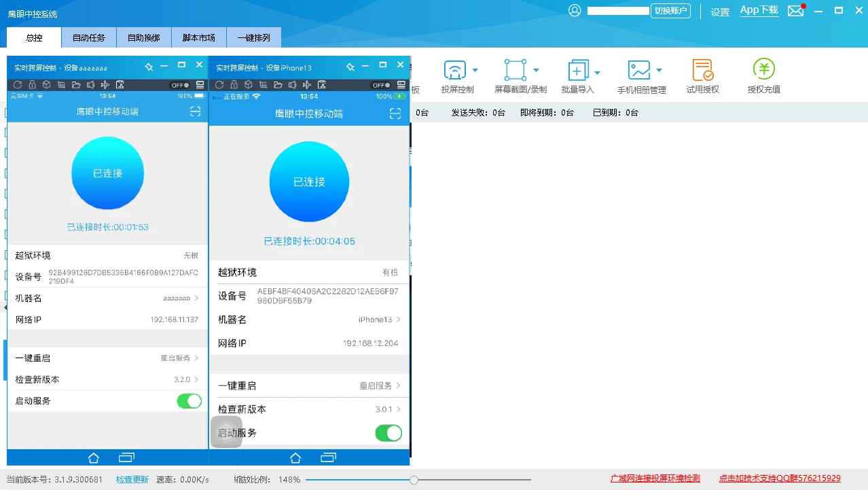Expand 投屏控制 dropdown arrow
Image resolution: width=868 pixels, height=490 pixels.
(x=475, y=71)
